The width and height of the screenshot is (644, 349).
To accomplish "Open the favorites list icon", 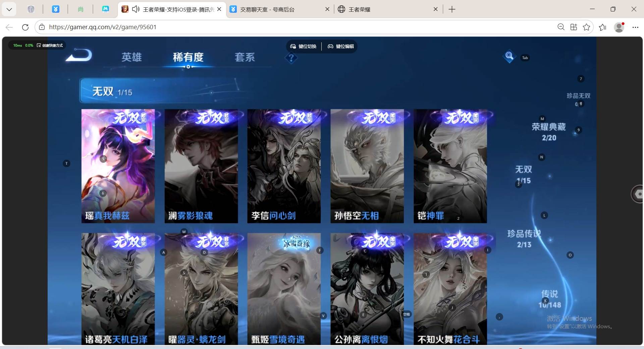I will (603, 27).
